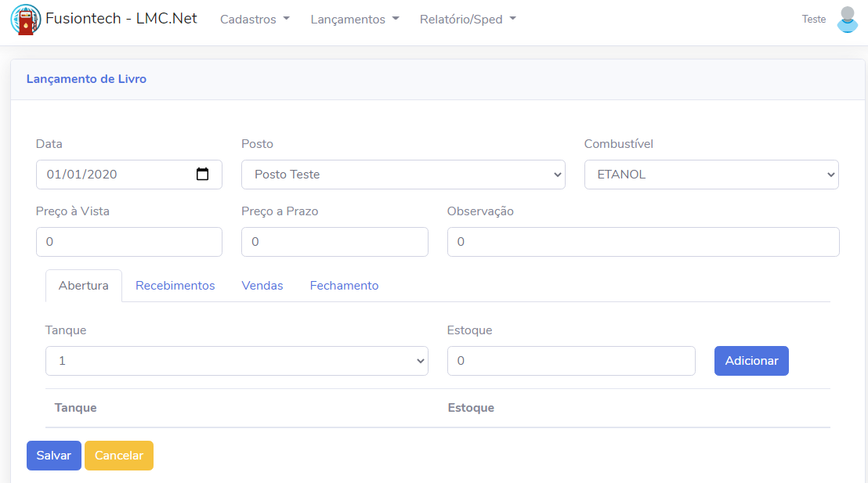Click the Lançamento de Livro heading
The image size is (868, 483).
[x=86, y=79]
